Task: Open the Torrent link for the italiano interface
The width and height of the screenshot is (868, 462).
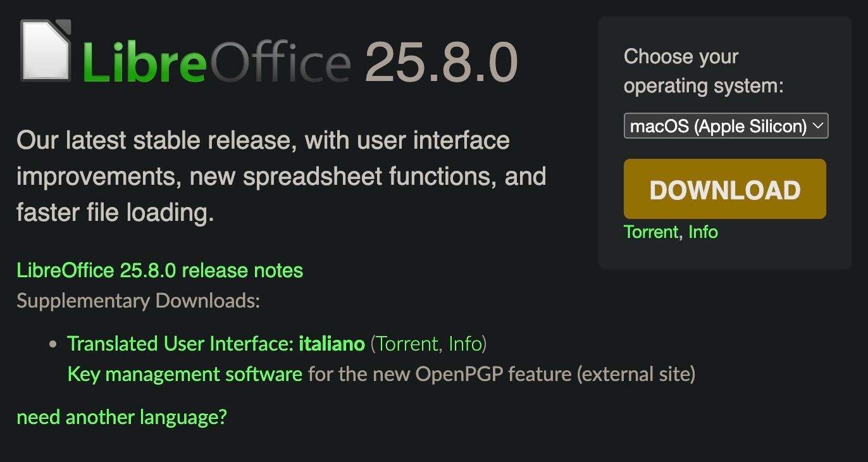Action: pyautogui.click(x=407, y=344)
